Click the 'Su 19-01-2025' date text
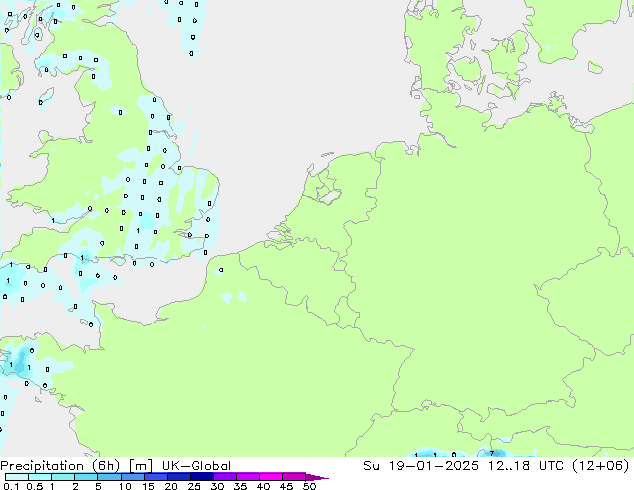The height and width of the screenshot is (490, 634). click(421, 465)
